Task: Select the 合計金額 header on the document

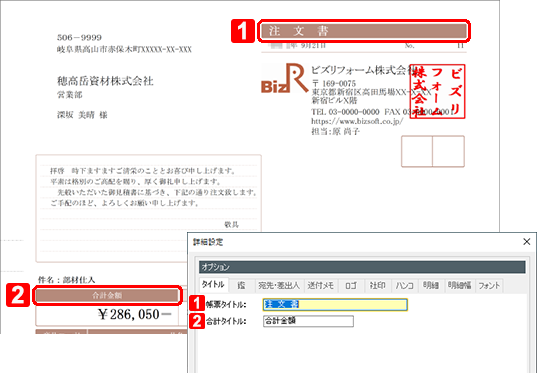Action: click(107, 295)
